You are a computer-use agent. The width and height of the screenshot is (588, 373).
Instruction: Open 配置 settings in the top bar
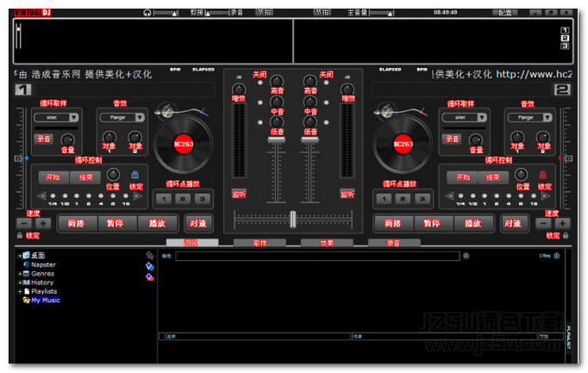(x=504, y=13)
